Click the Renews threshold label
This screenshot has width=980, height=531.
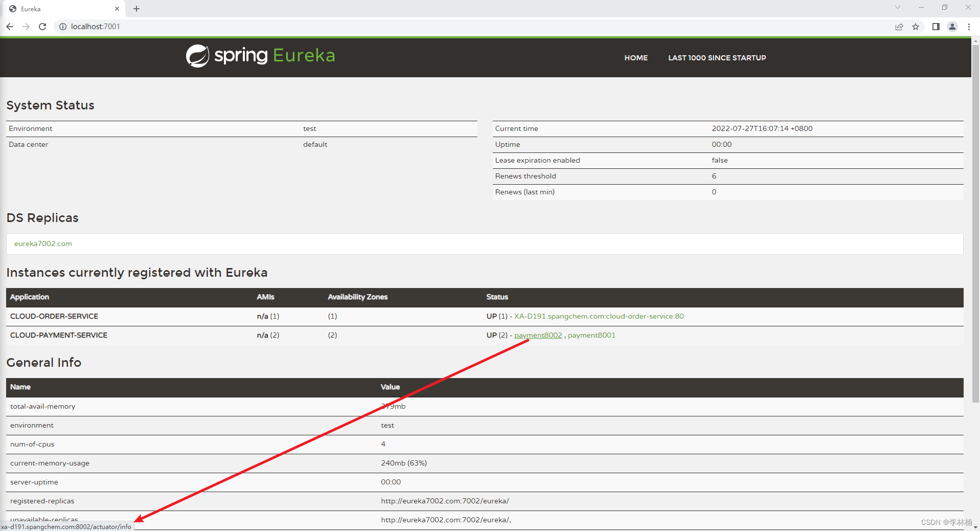526,176
